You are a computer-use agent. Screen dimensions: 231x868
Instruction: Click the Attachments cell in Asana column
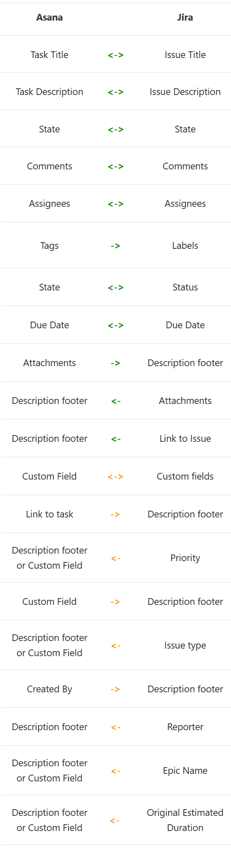(49, 363)
